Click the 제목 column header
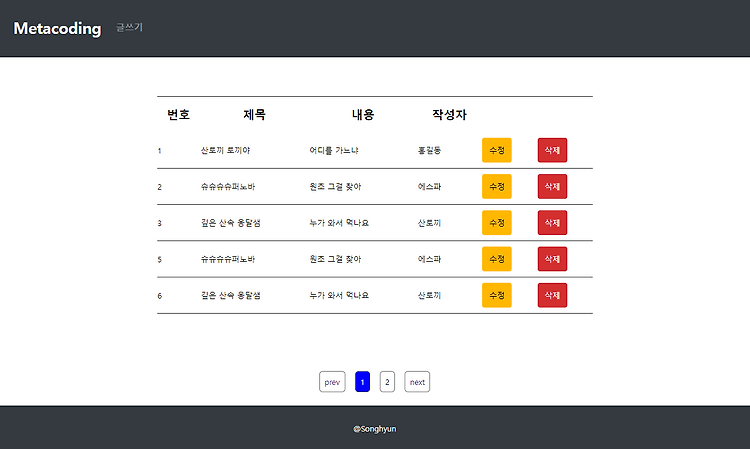750x449 pixels. [x=254, y=115]
